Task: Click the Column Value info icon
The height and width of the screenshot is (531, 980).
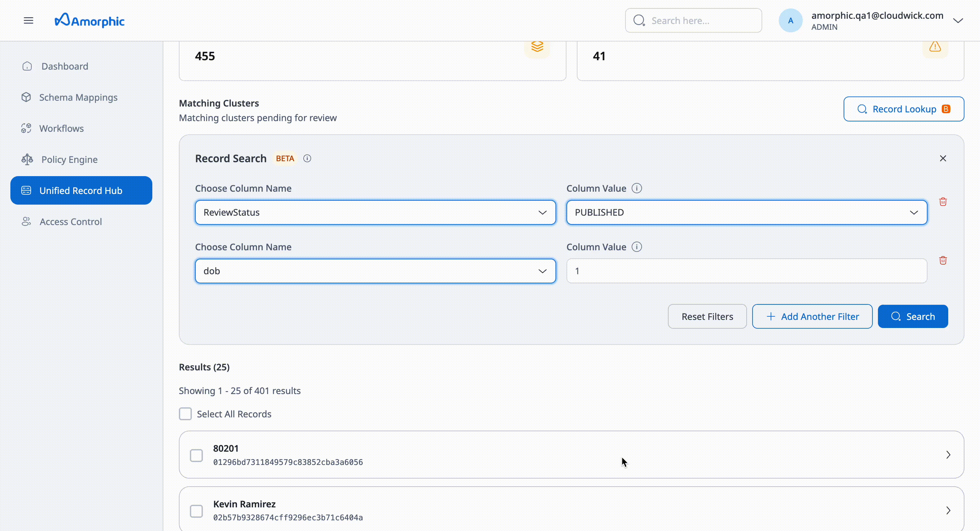Action: (x=637, y=188)
